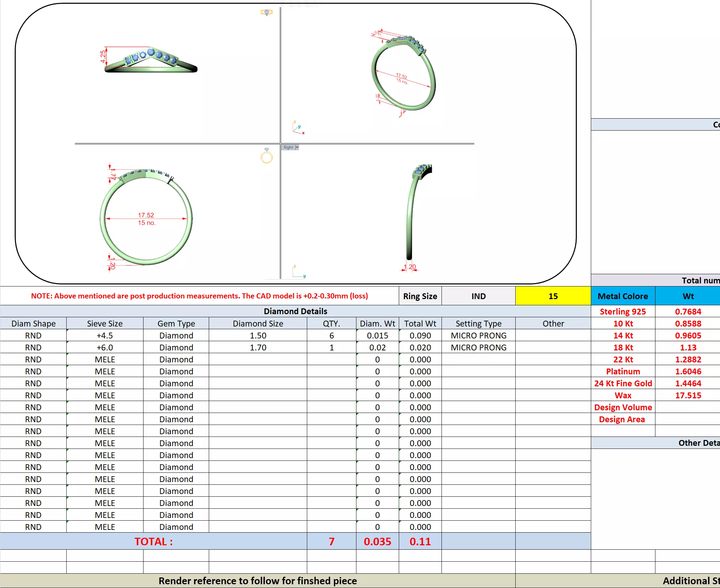Click Diamond Size value 1.70
720x588 pixels.
tap(258, 347)
